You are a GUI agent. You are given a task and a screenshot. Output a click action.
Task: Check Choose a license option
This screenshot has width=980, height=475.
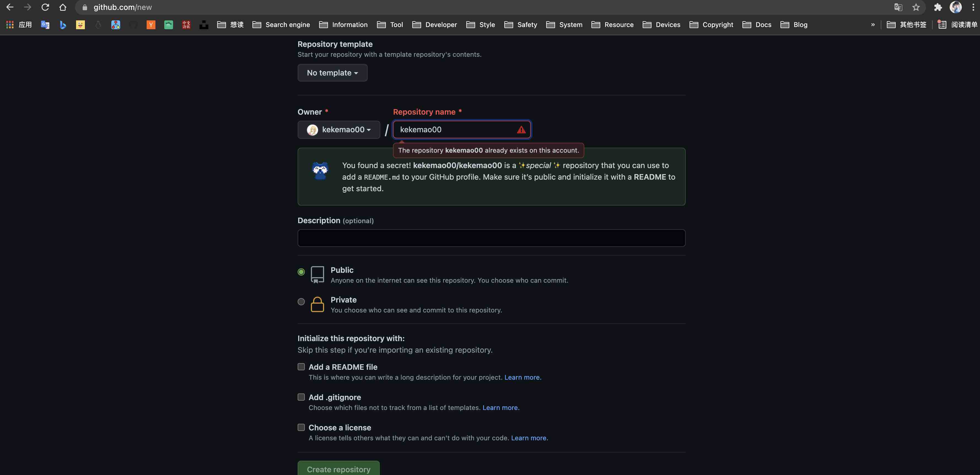pyautogui.click(x=301, y=427)
